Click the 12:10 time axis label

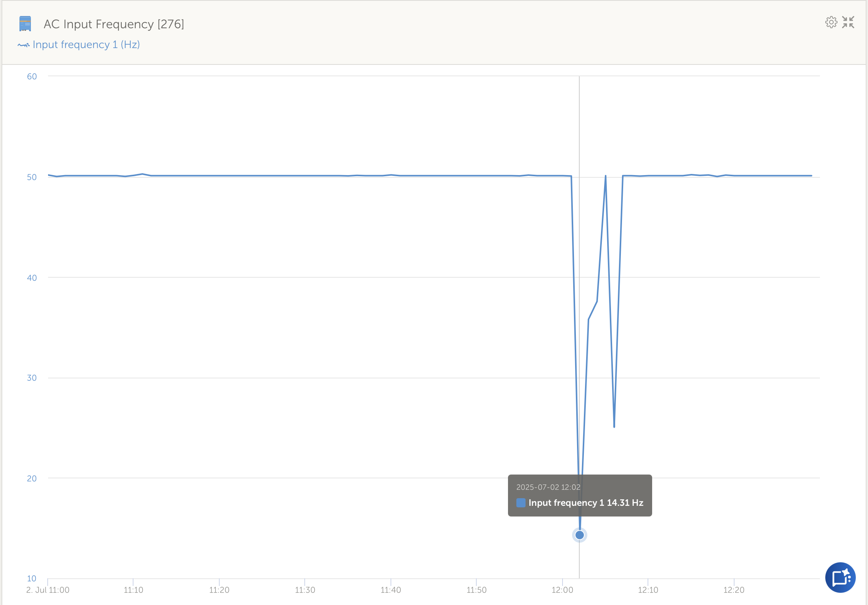[x=648, y=590]
